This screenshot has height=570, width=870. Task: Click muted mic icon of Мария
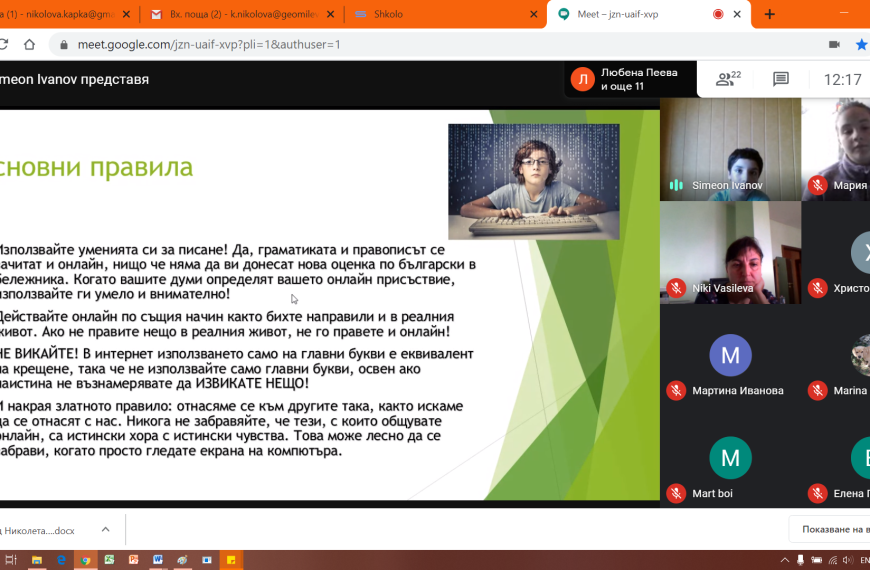pyautogui.click(x=817, y=185)
